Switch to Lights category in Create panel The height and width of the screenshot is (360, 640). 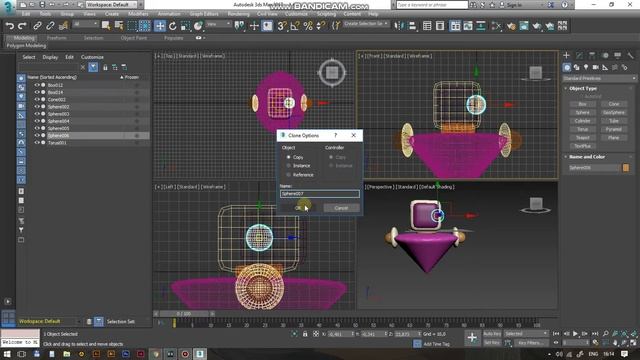[586, 67]
